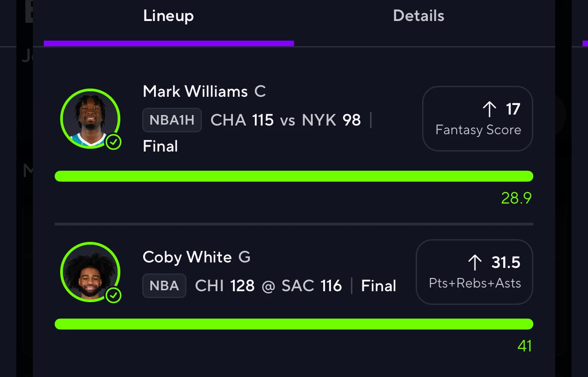
Task: Click the CHA 115 vs NYK 98 score
Action: (286, 120)
